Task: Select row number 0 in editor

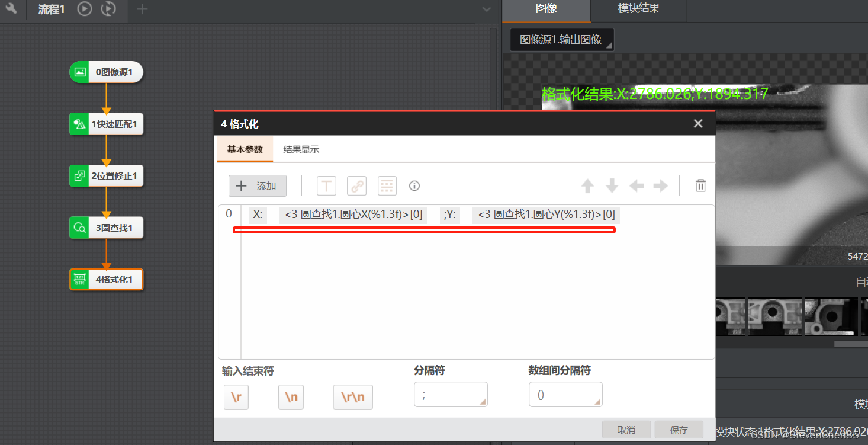Action: (x=229, y=214)
